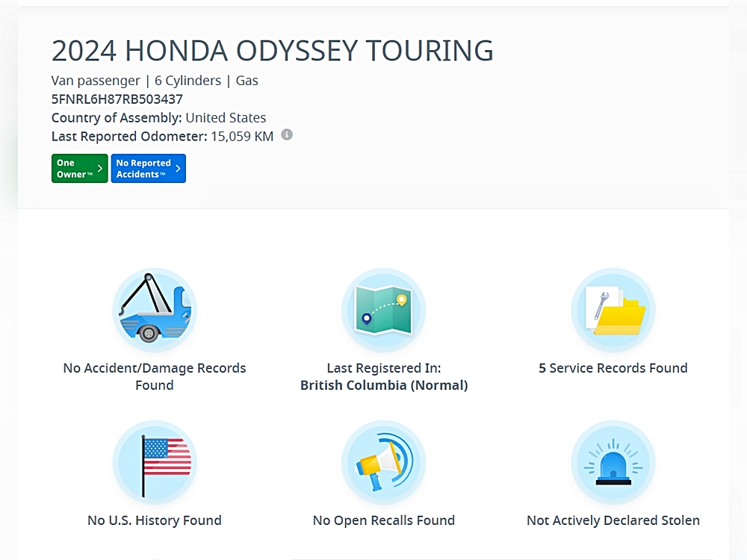Click the tow truck accident icon

[155, 310]
